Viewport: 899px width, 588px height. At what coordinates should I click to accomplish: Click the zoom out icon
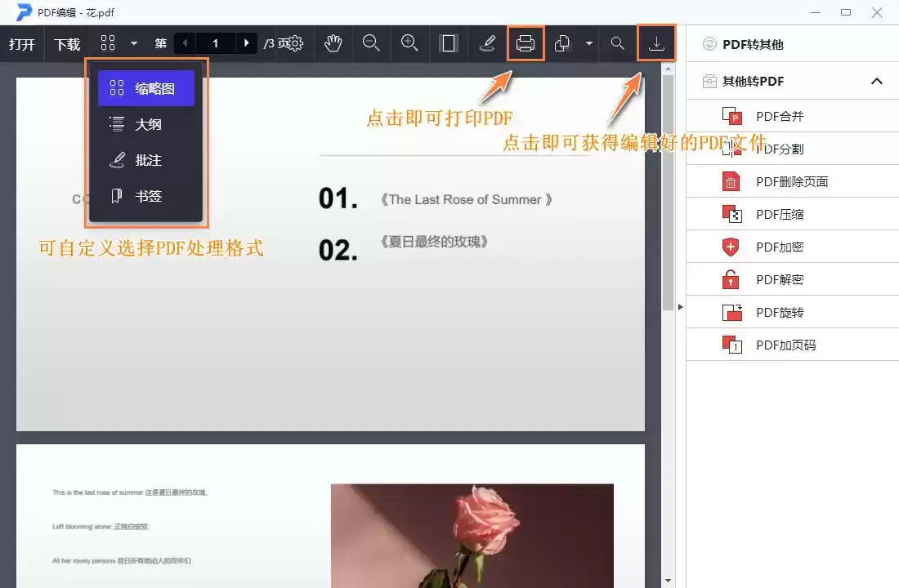(x=372, y=43)
